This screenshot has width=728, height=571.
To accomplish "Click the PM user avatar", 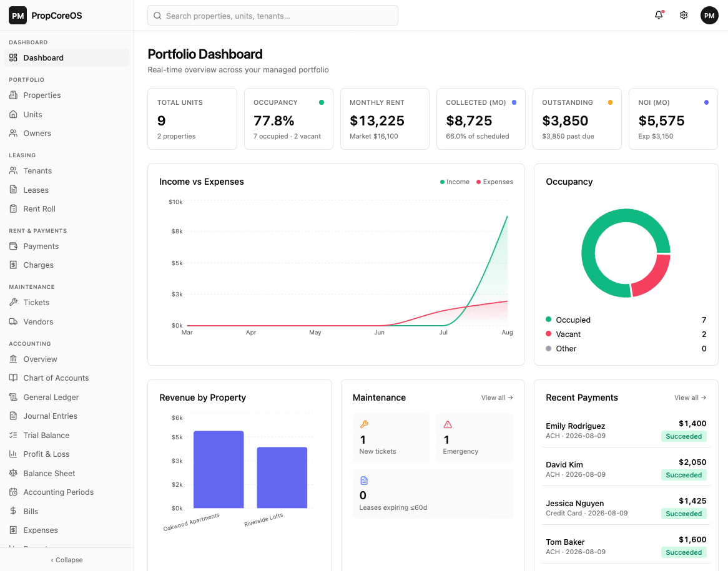I will (x=709, y=16).
